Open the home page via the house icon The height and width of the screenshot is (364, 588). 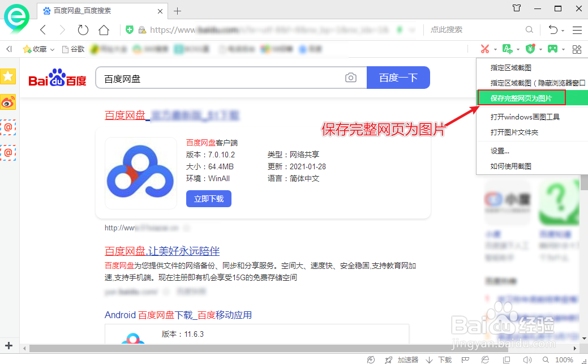(x=104, y=29)
